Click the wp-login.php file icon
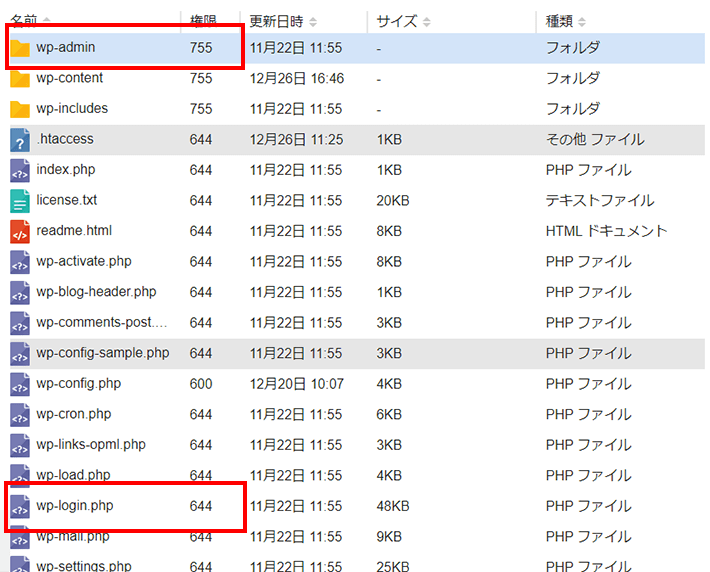 [20, 507]
